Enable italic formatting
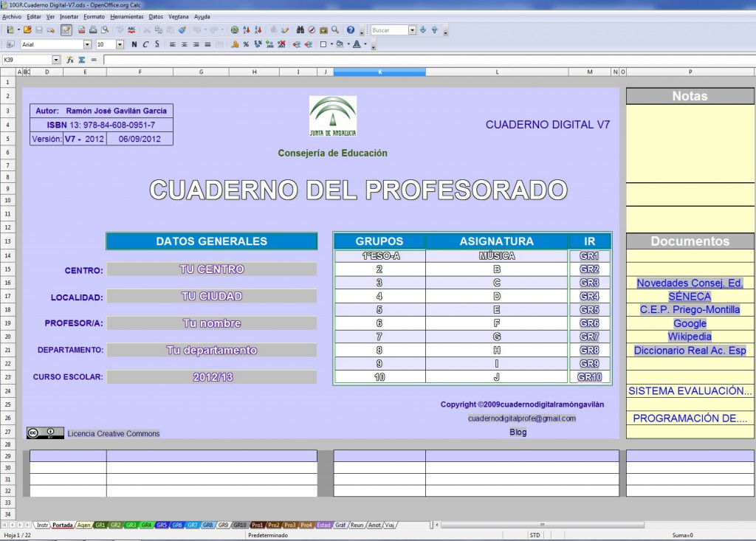The image size is (756, 541). pos(146,44)
